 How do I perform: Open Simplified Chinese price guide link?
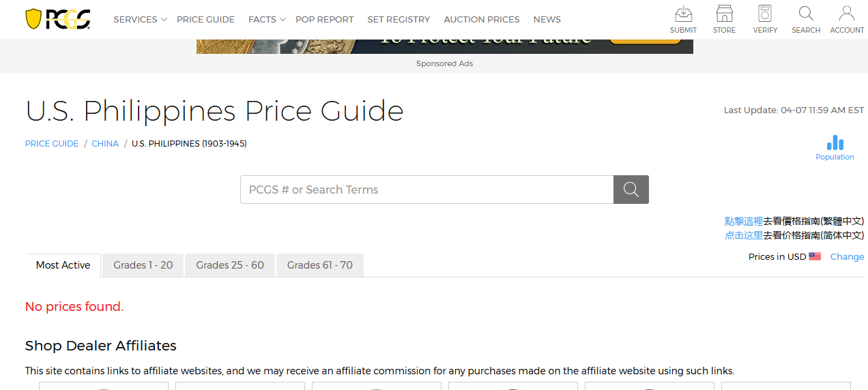tap(744, 235)
